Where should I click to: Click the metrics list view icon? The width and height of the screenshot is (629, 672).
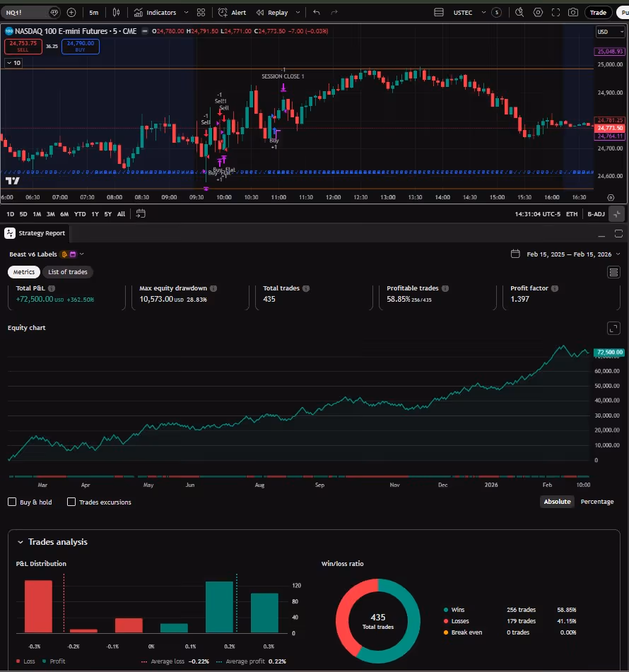pos(613,272)
